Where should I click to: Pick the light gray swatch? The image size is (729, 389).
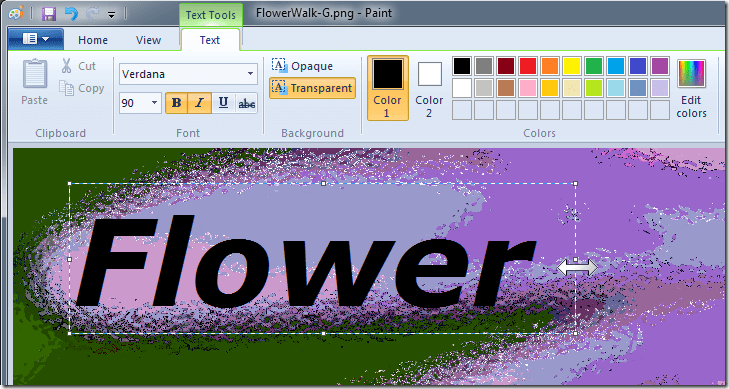point(484,88)
